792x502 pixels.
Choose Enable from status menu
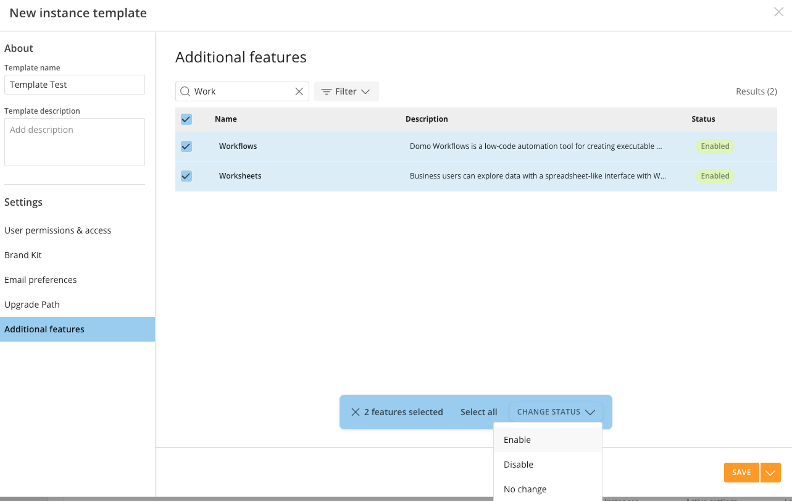[x=548, y=440]
